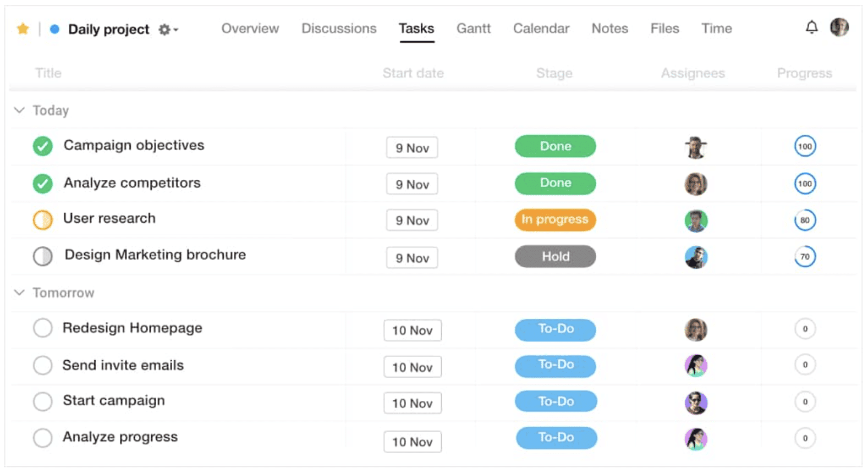Open the Send invite emails task
The image size is (868, 474).
pyautogui.click(x=123, y=365)
